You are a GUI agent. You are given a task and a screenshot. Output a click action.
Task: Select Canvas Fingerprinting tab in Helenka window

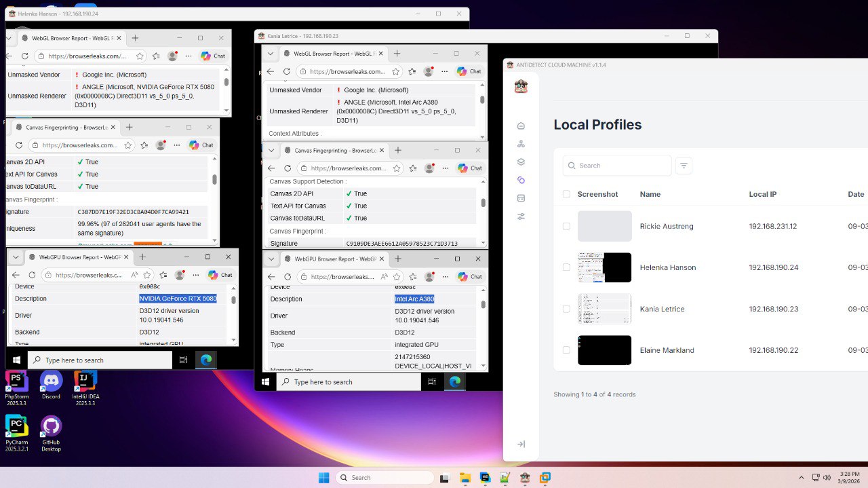click(x=66, y=127)
